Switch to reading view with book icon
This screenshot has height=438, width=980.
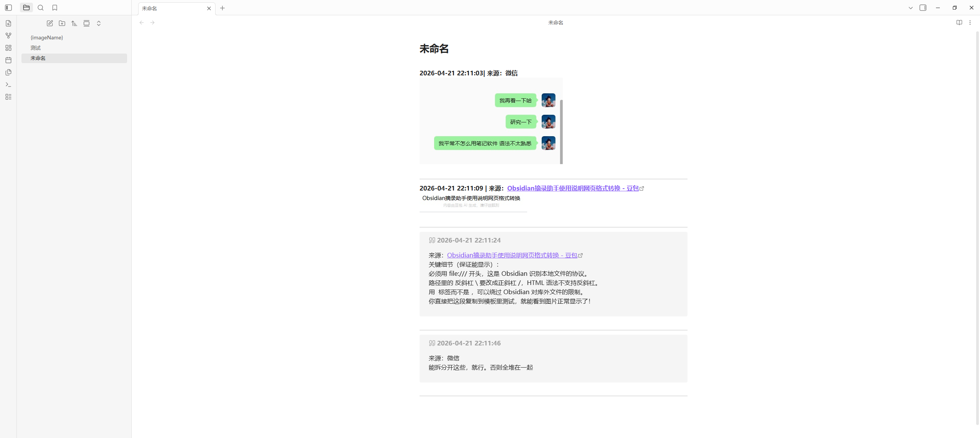[959, 23]
